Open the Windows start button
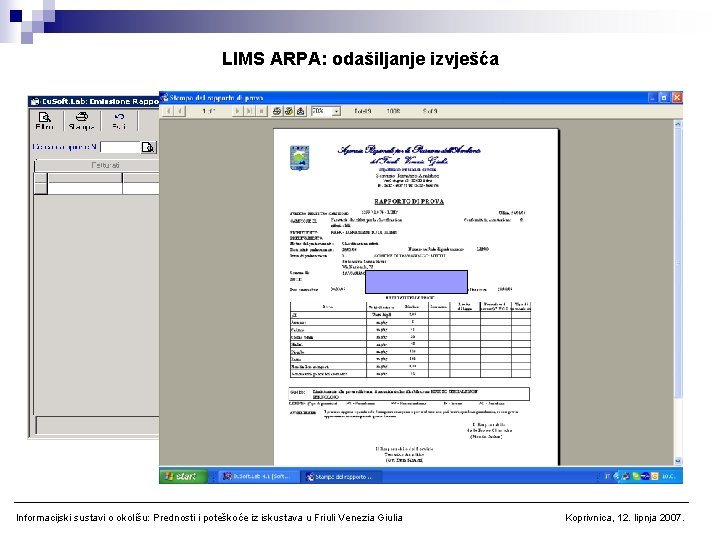The height and width of the screenshot is (540, 720). click(x=183, y=476)
